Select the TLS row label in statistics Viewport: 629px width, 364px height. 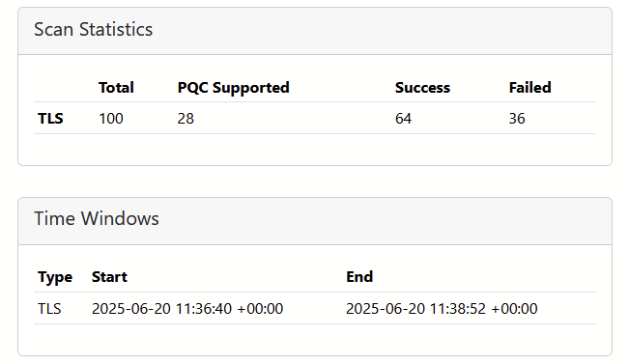click(x=50, y=118)
